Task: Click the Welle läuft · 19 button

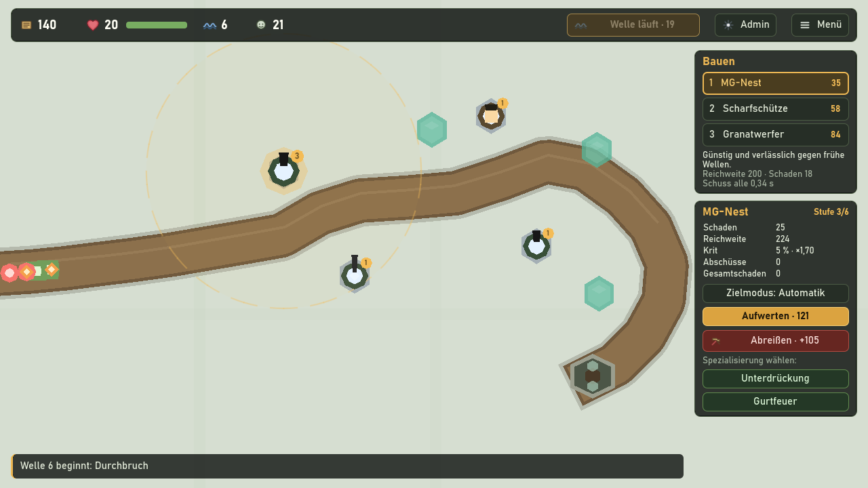Action: 633,25
